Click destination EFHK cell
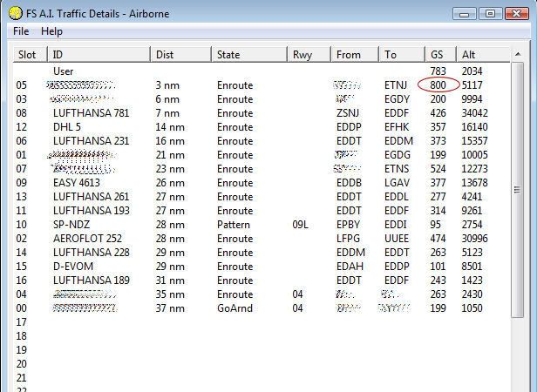The height and width of the screenshot is (392, 537). 397,127
